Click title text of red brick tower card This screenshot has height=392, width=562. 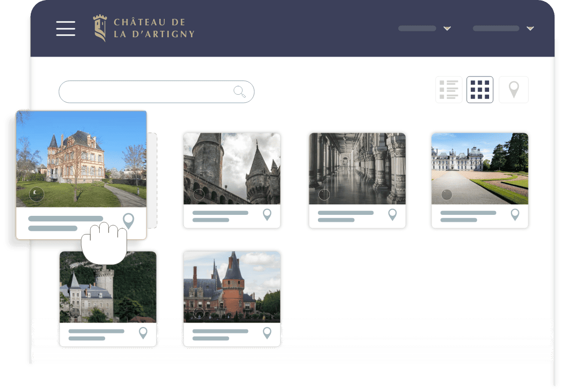pos(220,331)
